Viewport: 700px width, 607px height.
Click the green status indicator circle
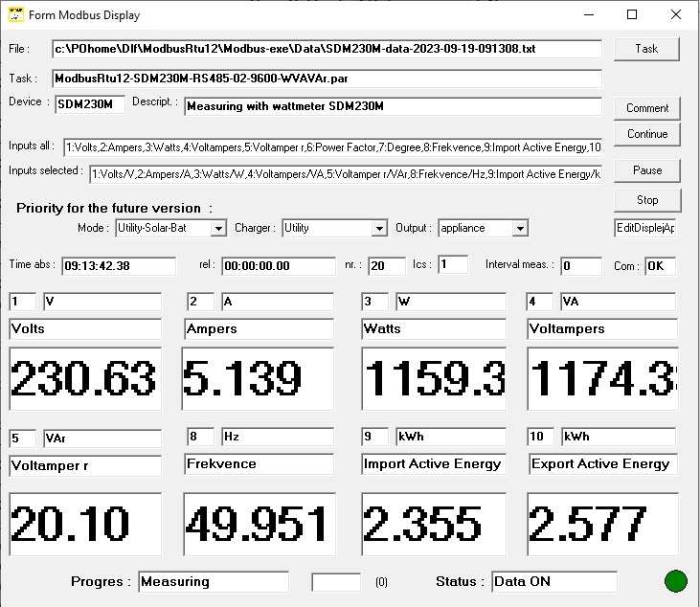[x=675, y=581]
